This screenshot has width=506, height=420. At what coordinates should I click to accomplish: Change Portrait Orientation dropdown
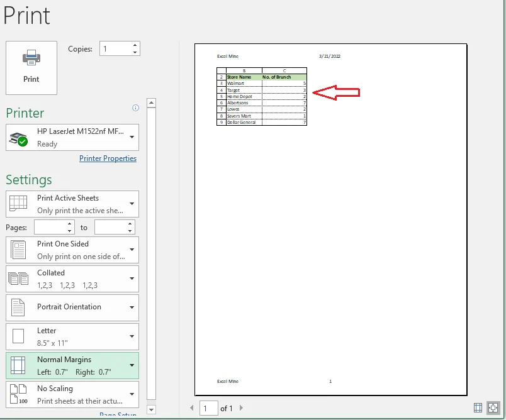coord(72,307)
